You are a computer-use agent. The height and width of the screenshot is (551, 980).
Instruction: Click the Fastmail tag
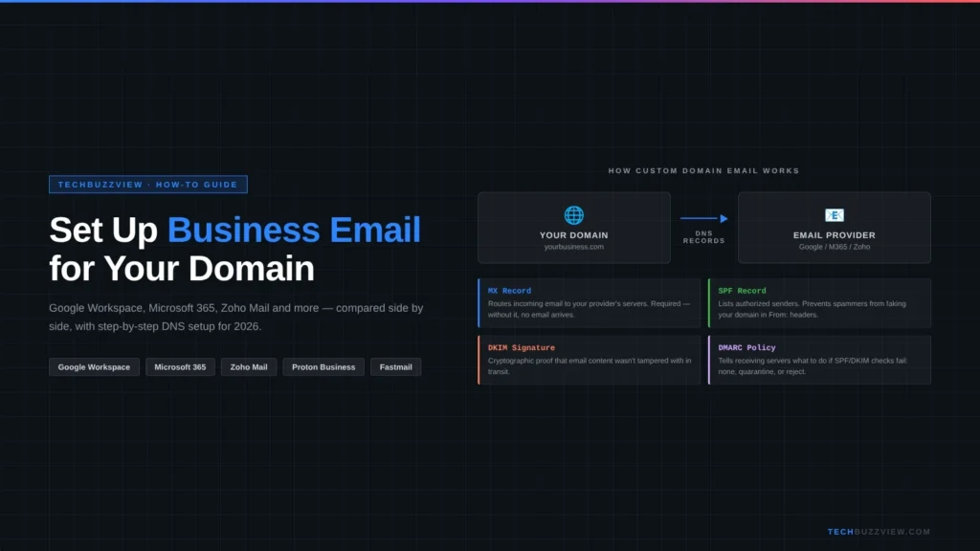(x=395, y=367)
